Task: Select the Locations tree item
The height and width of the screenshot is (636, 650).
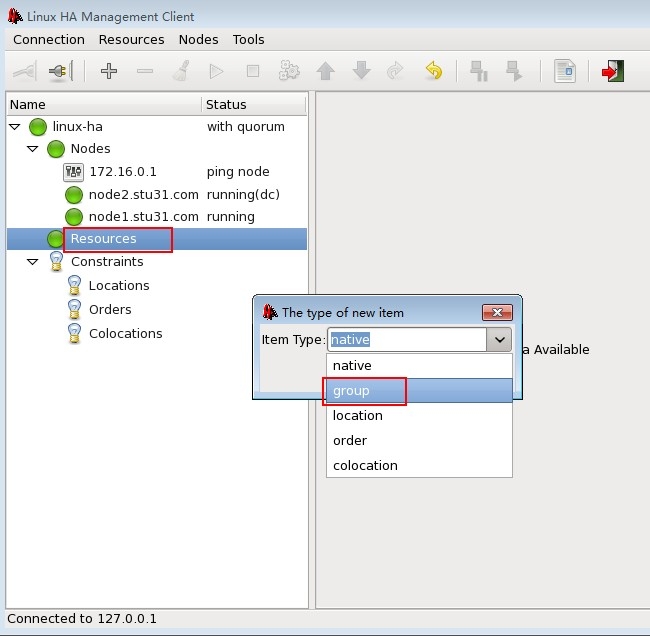Action: pyautogui.click(x=119, y=286)
